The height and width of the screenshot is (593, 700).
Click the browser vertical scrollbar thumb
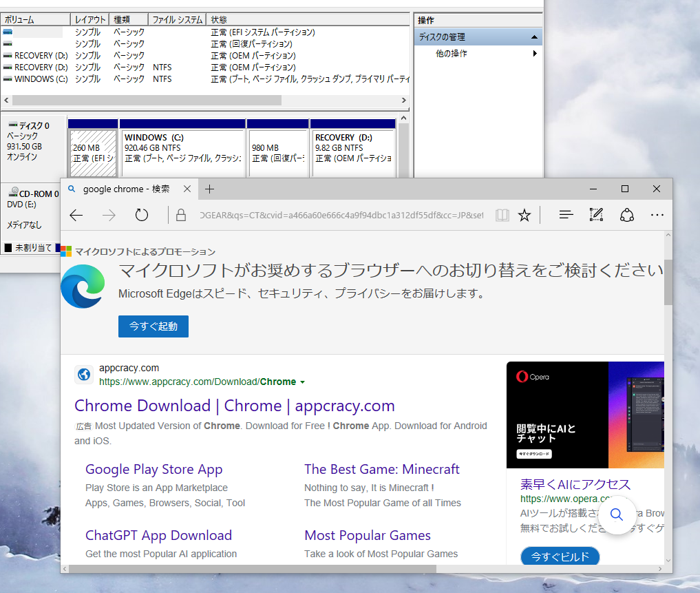668,282
